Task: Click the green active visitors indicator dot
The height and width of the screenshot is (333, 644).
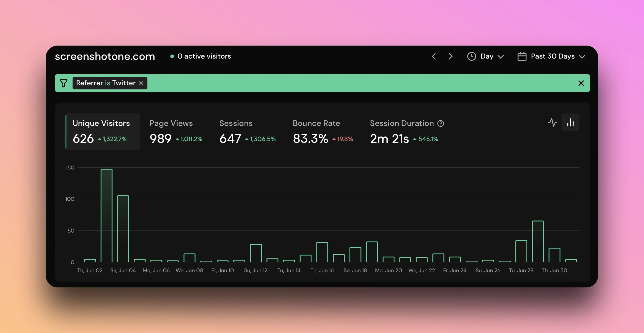Action: click(x=172, y=56)
